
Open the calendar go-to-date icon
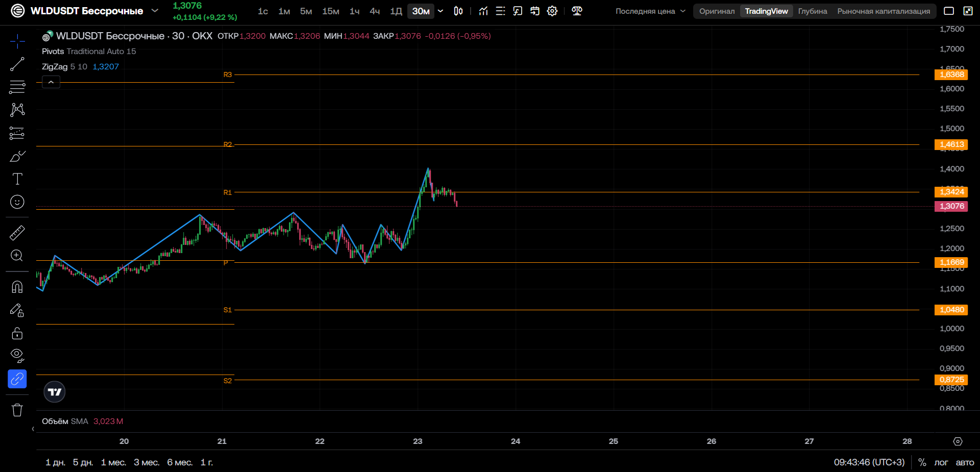click(x=535, y=11)
